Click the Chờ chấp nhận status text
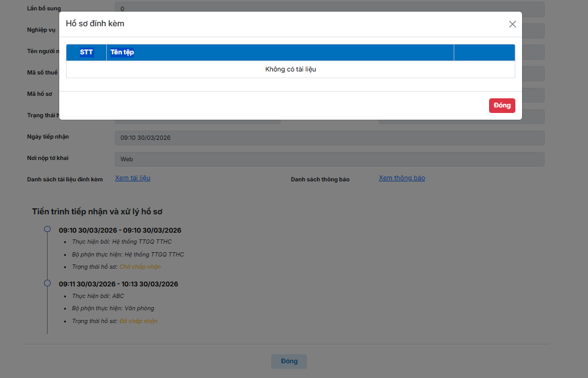This screenshot has width=588, height=378. (140, 267)
